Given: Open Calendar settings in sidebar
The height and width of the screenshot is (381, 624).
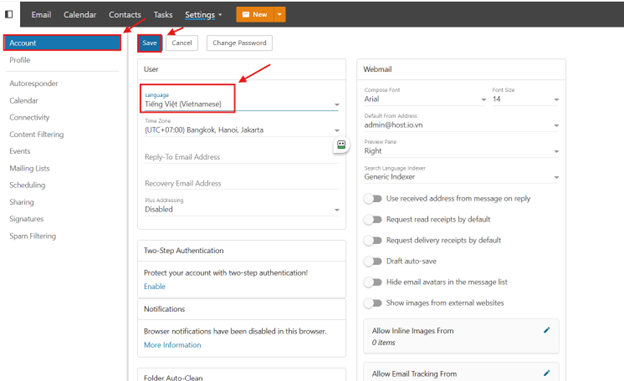Looking at the screenshot, I should tap(24, 101).
